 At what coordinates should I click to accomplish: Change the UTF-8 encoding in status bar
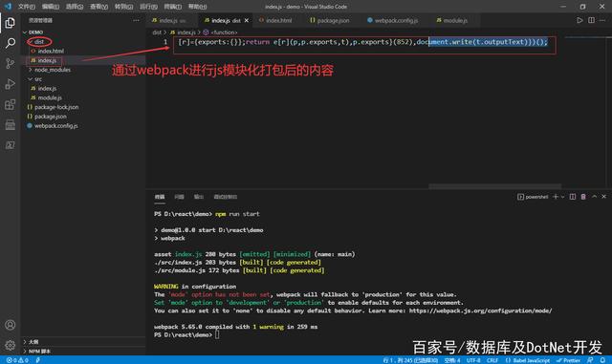[473, 360]
